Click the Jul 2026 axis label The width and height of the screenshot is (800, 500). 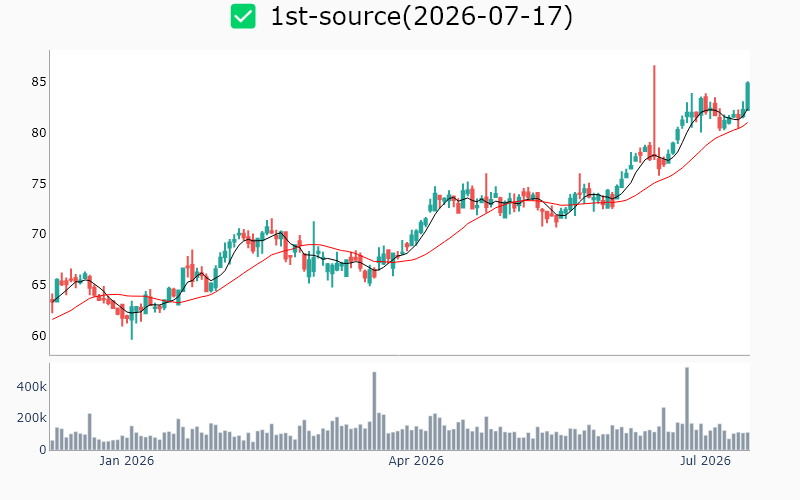pos(706,461)
